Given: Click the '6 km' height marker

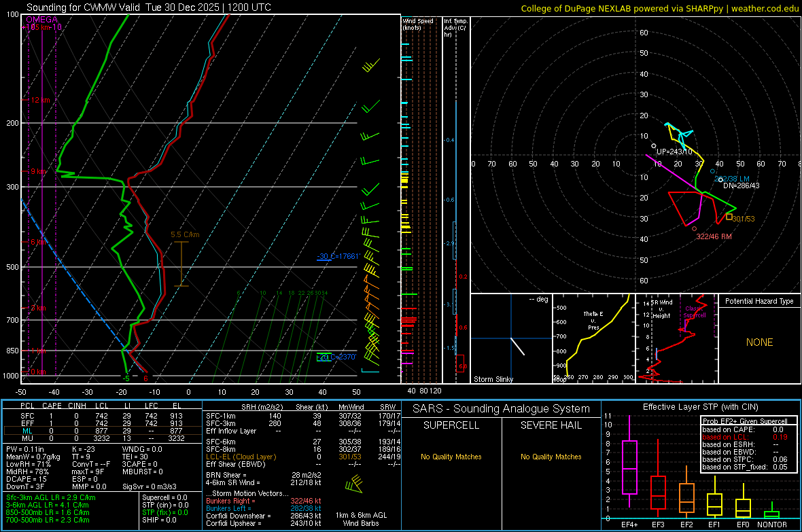Looking at the screenshot, I should (x=38, y=242).
